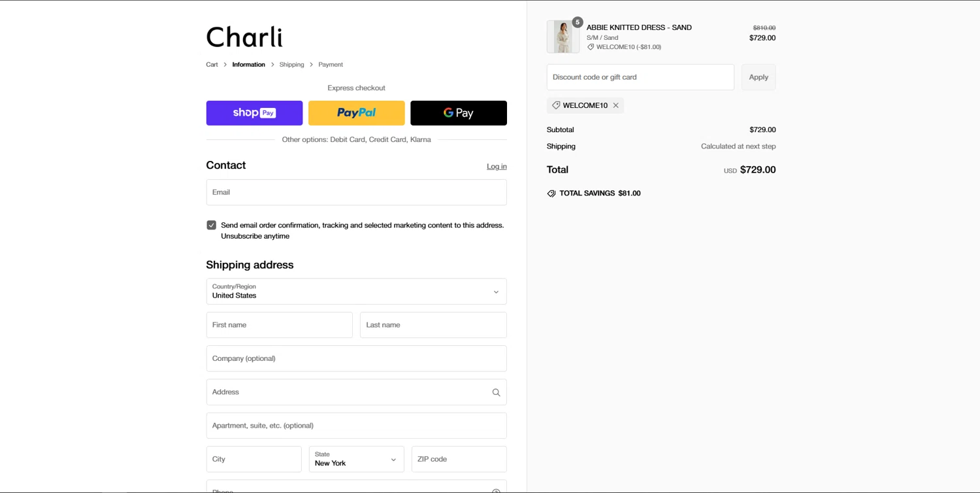Viewport: 980px width, 493px height.
Task: Check out with Google Pay
Action: [459, 113]
